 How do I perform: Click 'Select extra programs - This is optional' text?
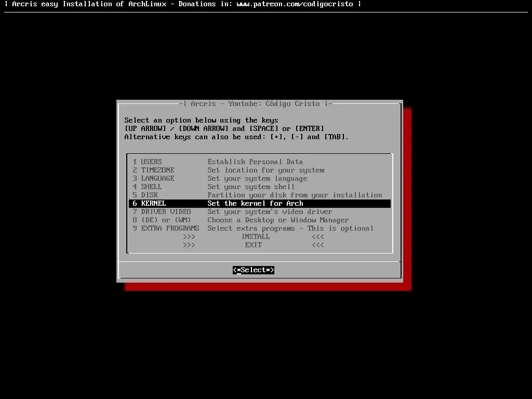(x=290, y=229)
